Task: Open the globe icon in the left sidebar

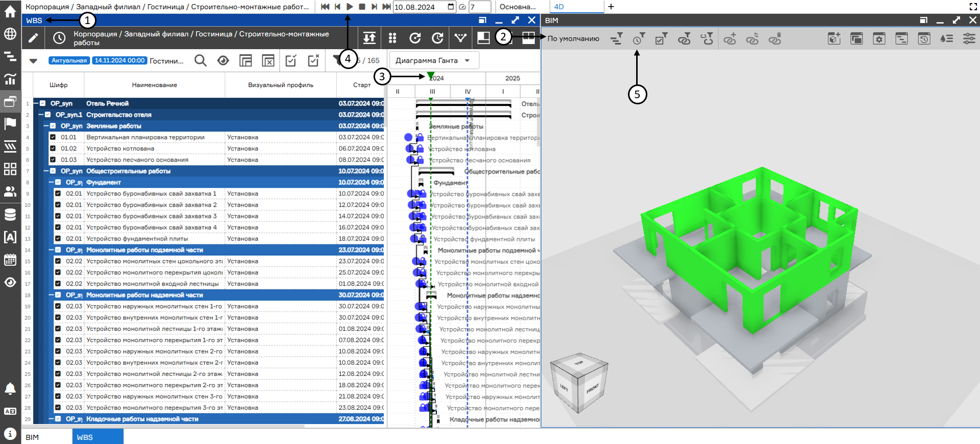Action: [10, 34]
